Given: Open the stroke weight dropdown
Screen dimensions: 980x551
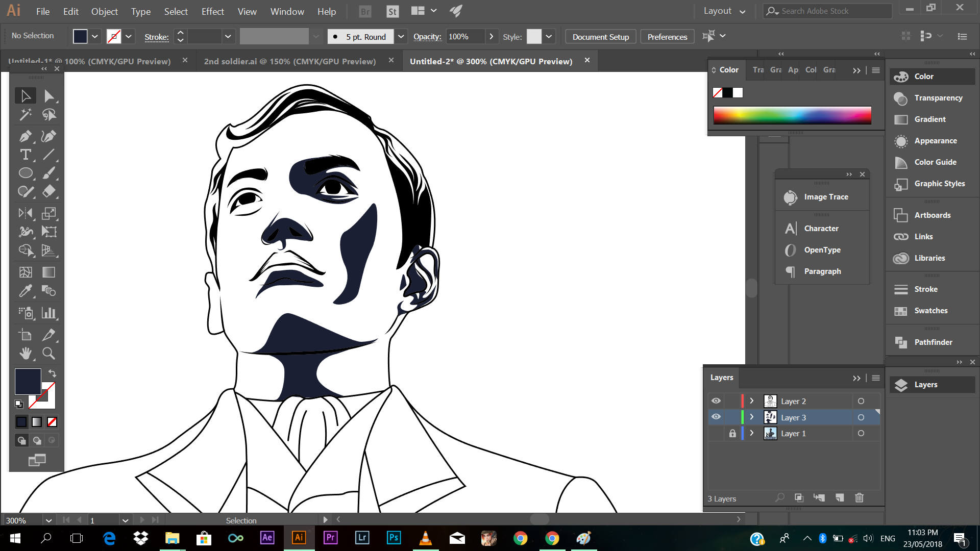Looking at the screenshot, I should (x=228, y=37).
